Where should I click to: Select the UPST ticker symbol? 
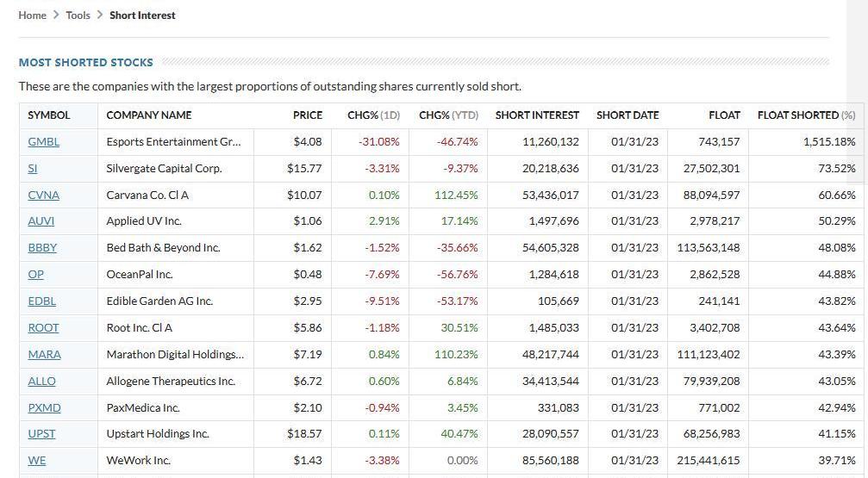pyautogui.click(x=41, y=434)
